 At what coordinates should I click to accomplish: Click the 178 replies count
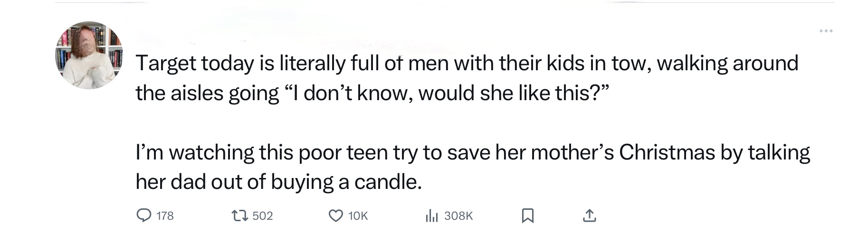(165, 216)
